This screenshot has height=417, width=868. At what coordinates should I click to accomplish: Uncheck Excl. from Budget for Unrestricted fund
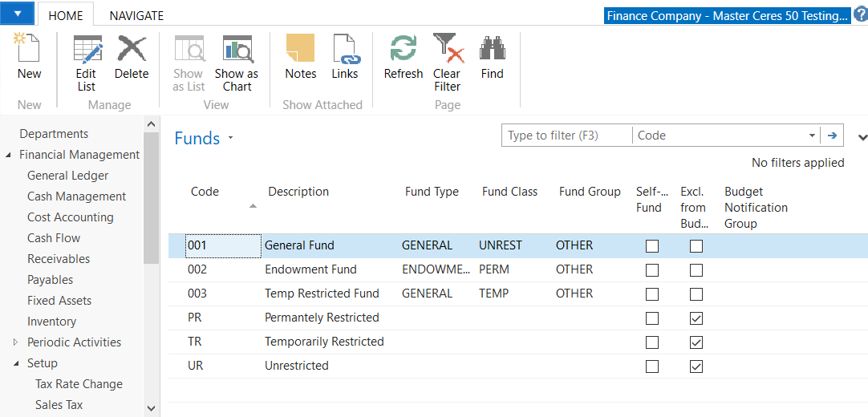coord(696,366)
